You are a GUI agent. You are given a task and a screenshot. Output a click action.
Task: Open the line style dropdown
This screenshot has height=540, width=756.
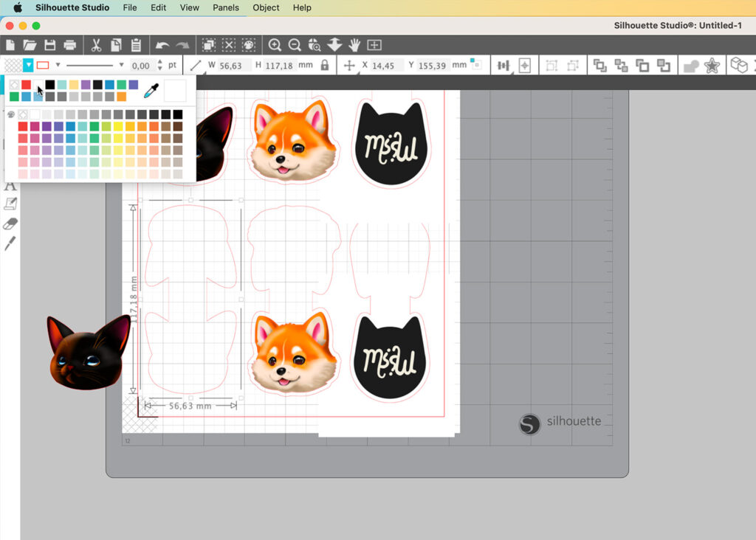tap(121, 65)
